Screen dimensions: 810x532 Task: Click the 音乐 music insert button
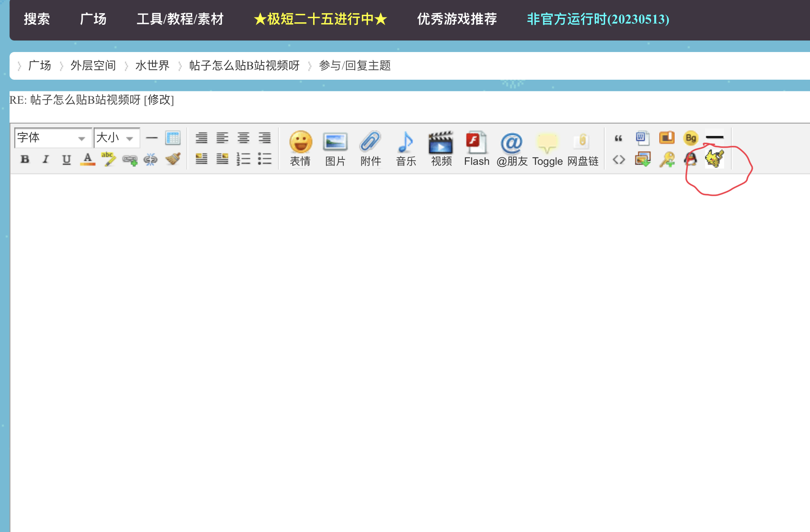(406, 149)
